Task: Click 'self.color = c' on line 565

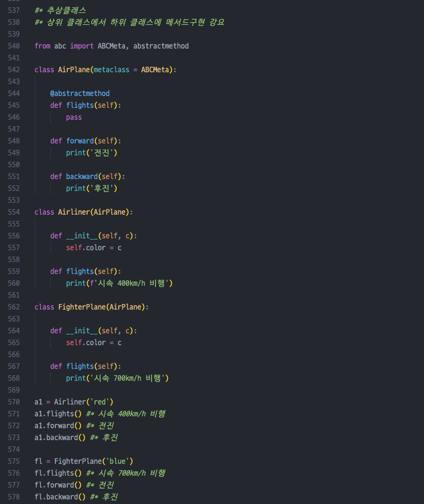Action: pos(94,343)
